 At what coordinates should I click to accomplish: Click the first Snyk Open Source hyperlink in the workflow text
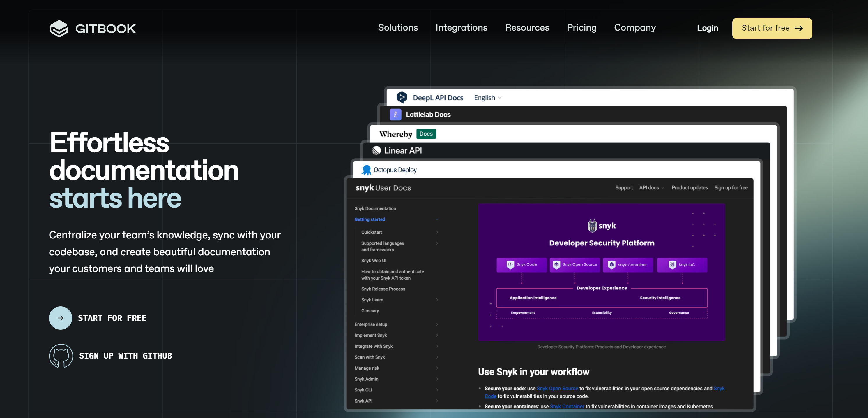click(557, 388)
